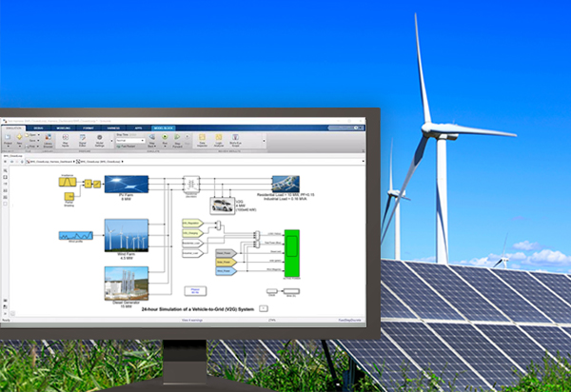The image size is (571, 392).
Task: Switch to the Modeling tab
Action: click(x=63, y=126)
